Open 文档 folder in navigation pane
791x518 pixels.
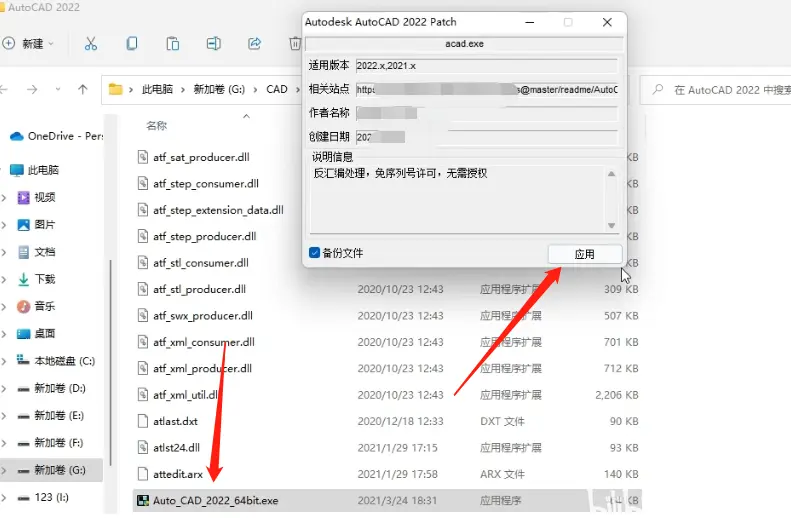36,252
